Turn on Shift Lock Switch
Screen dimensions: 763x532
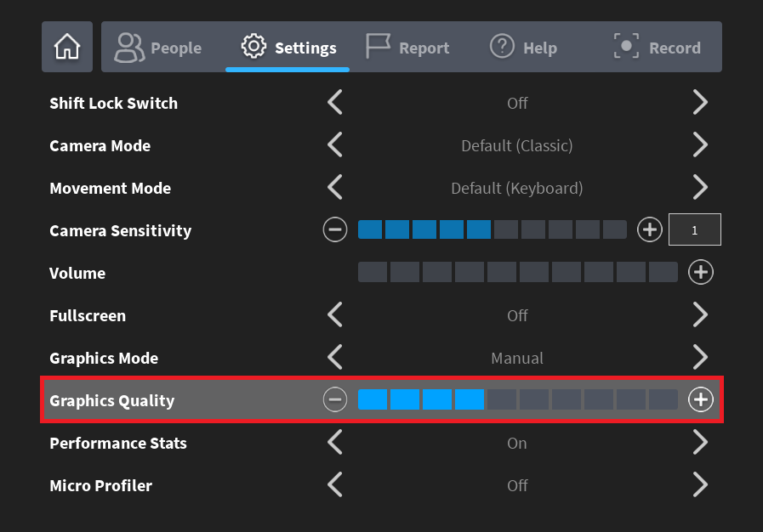(x=700, y=102)
